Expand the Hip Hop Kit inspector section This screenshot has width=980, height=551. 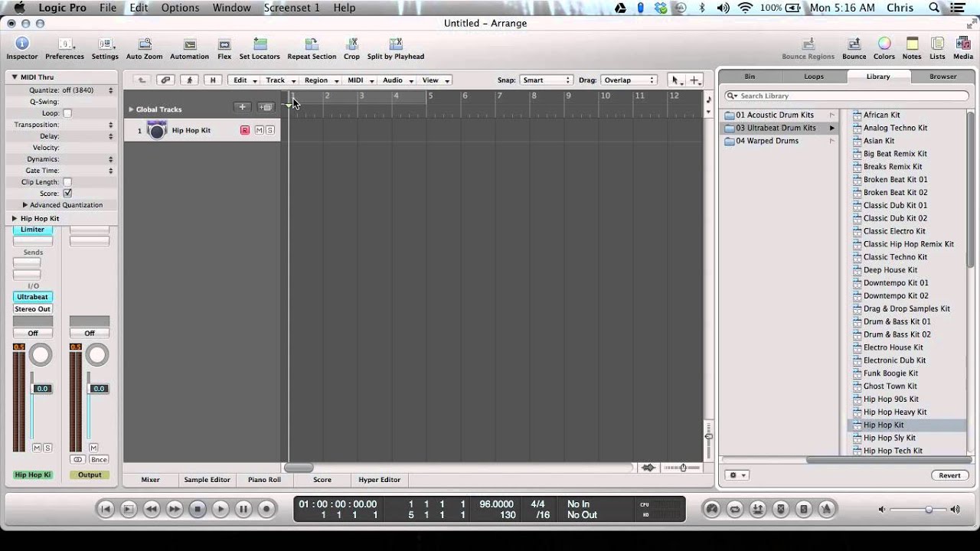[x=14, y=219]
